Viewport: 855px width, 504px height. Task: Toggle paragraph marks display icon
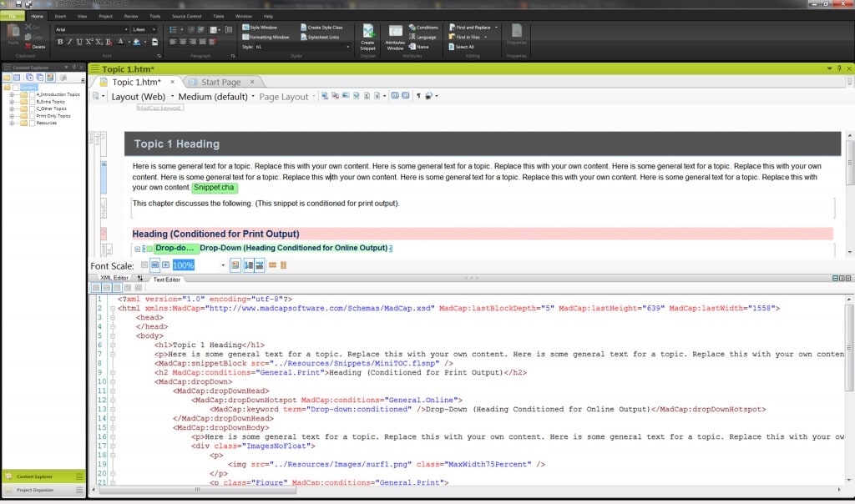pos(418,96)
